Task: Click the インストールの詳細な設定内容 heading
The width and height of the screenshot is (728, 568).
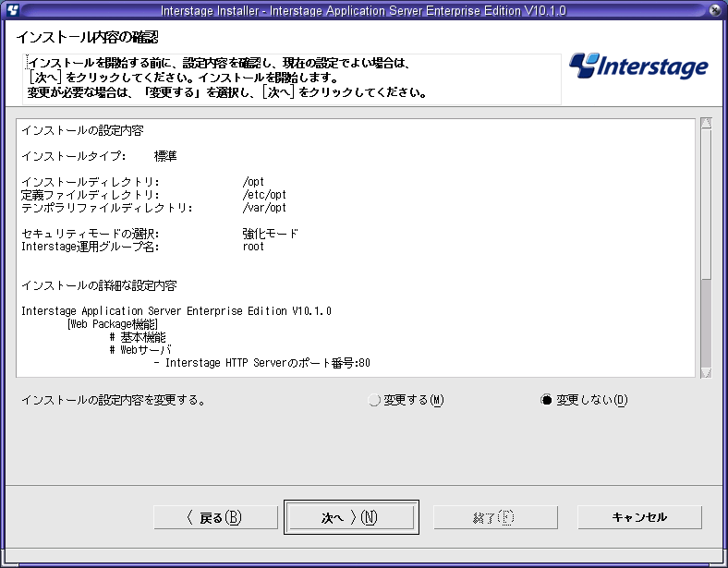Action: click(x=99, y=285)
